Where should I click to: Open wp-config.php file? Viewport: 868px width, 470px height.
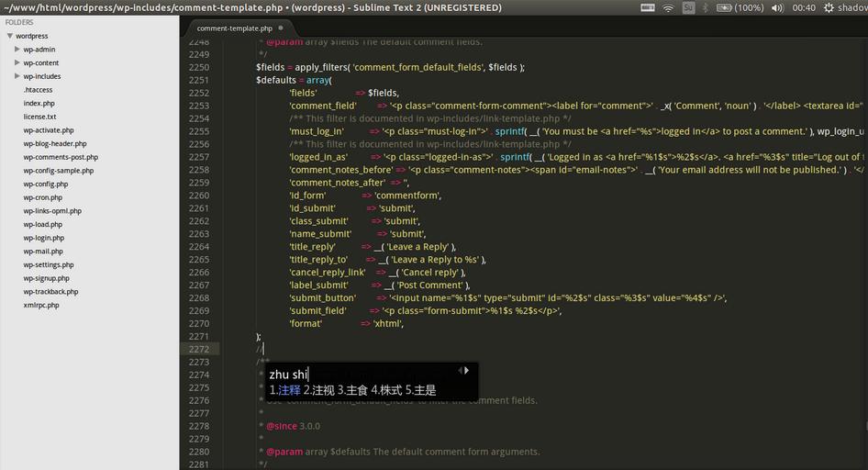click(45, 184)
